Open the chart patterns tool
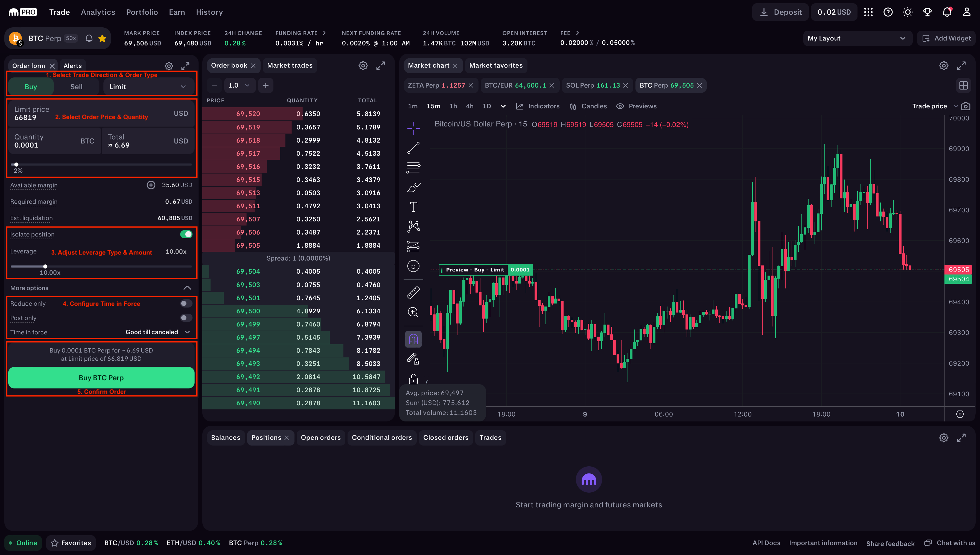The height and width of the screenshot is (555, 980). (413, 227)
